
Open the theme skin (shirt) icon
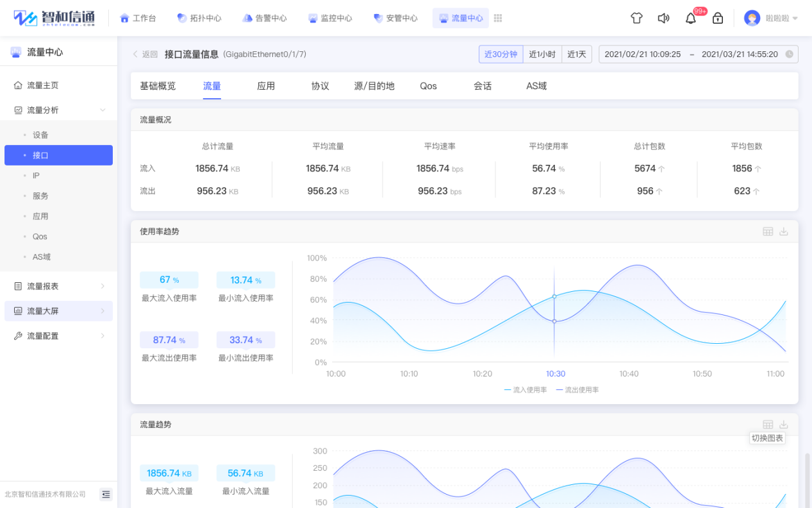click(x=636, y=18)
